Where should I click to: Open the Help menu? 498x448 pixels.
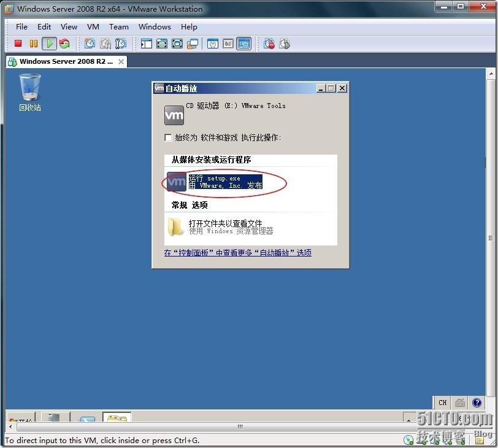189,26
